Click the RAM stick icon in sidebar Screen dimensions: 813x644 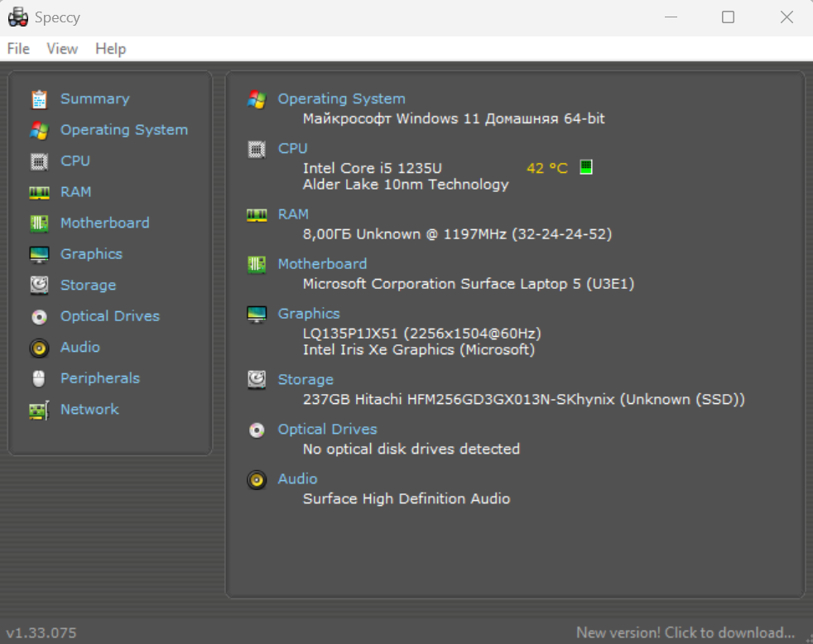[x=39, y=193]
